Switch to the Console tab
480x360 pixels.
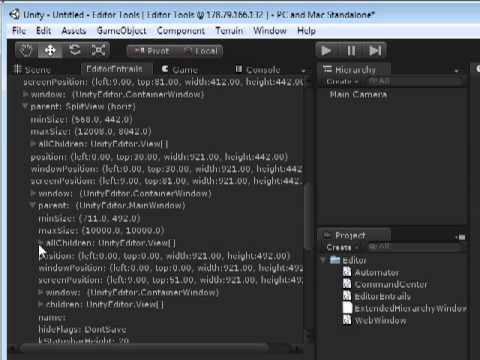[x=258, y=70]
